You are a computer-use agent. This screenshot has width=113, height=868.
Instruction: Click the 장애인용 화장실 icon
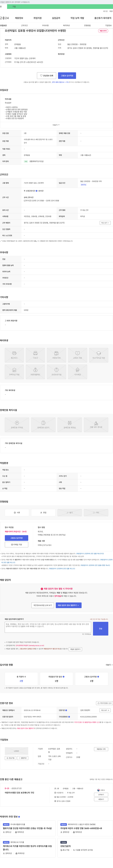70,425
